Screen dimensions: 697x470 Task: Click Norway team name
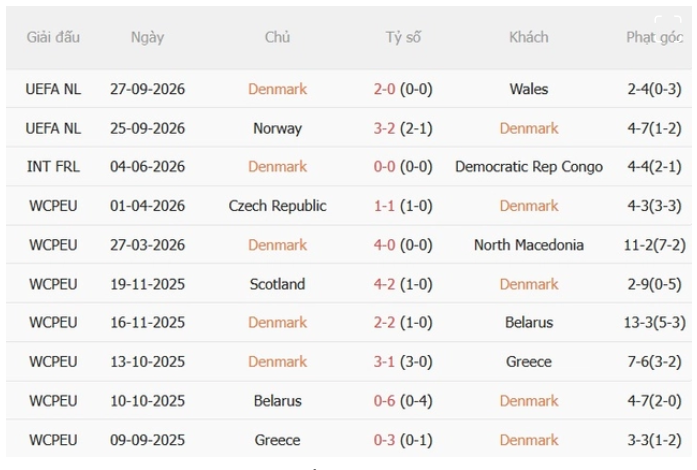tap(277, 129)
